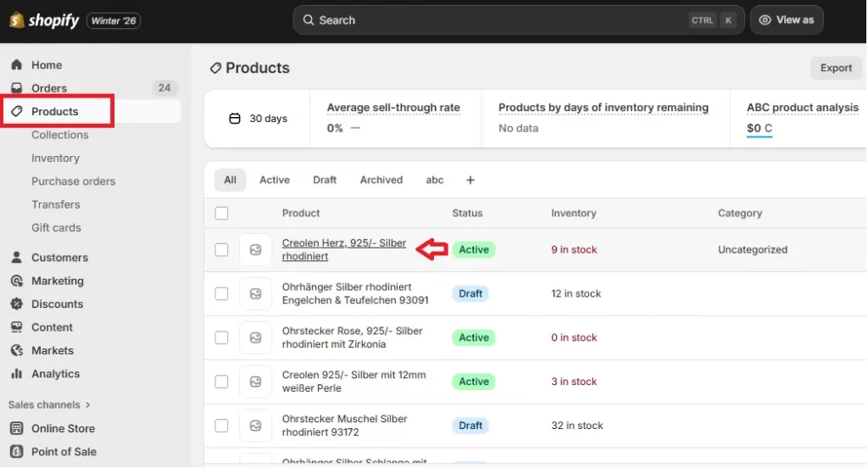This screenshot has height=468, width=868.
Task: Switch to the Archived products tab
Action: [x=381, y=180]
